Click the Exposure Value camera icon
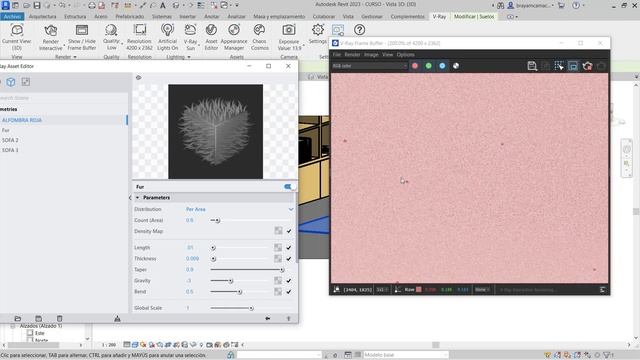 point(289,30)
